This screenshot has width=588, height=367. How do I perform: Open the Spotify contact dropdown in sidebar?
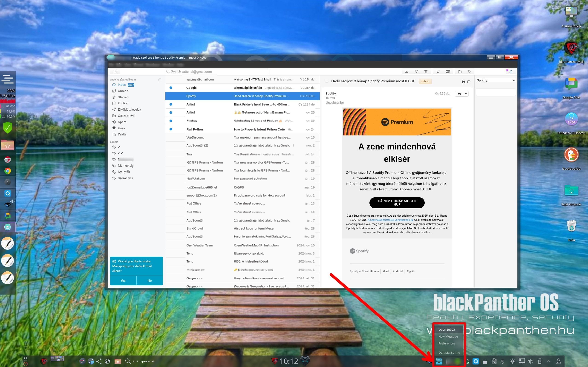pos(496,80)
